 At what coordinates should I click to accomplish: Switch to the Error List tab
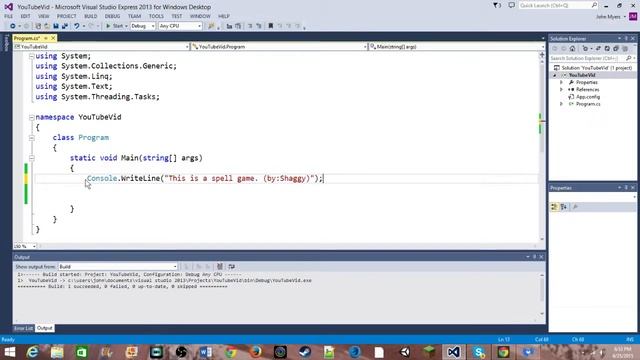point(23,328)
